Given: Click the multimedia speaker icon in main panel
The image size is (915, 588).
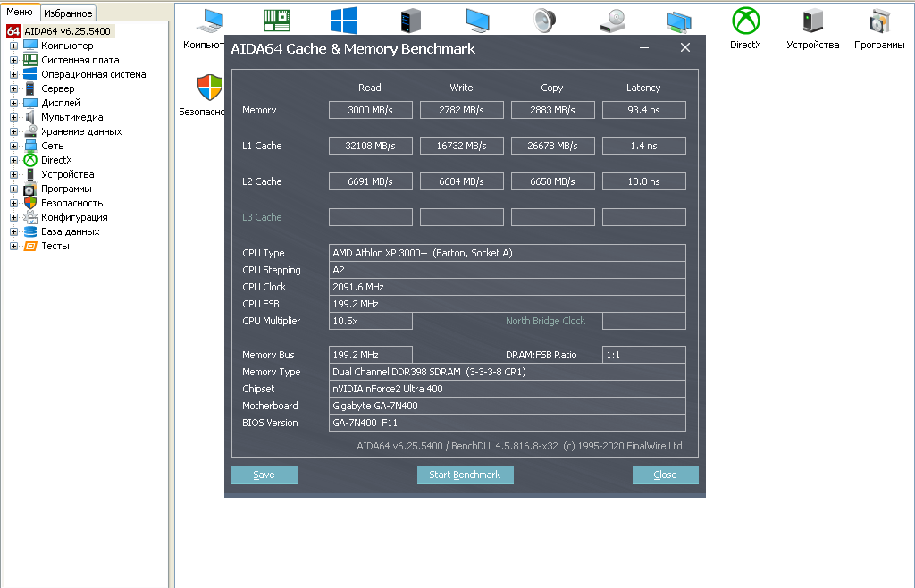Looking at the screenshot, I should point(545,21).
